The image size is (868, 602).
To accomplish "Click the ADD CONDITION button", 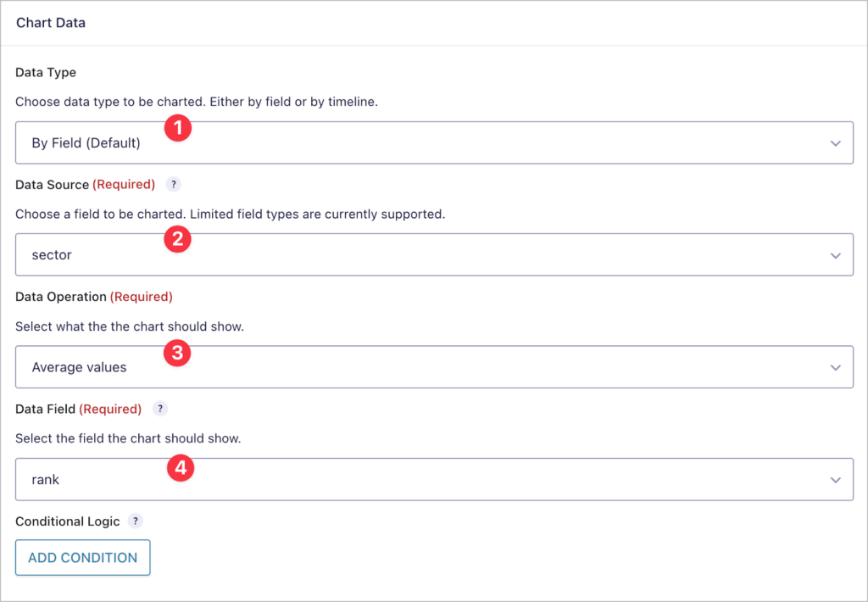I will pos(82,557).
